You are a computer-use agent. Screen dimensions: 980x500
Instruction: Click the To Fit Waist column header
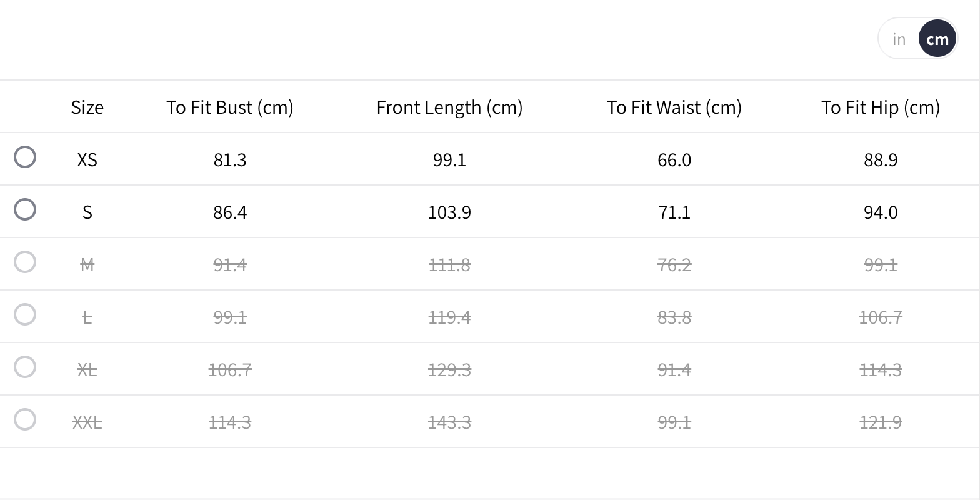pyautogui.click(x=674, y=107)
